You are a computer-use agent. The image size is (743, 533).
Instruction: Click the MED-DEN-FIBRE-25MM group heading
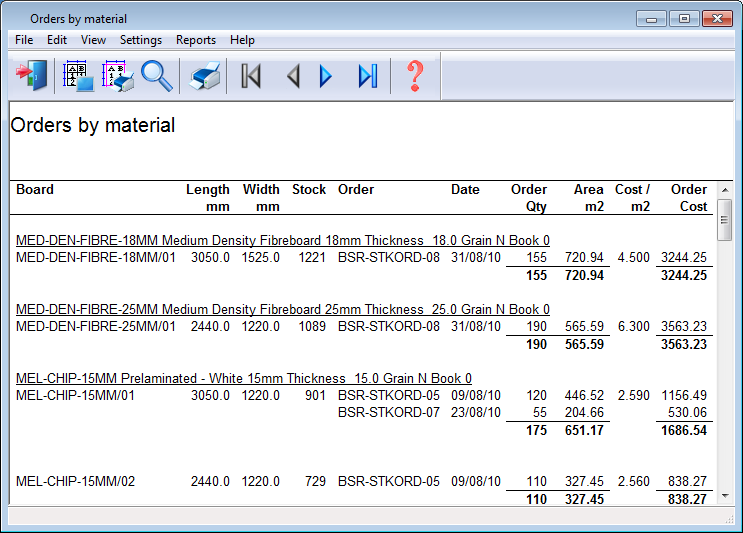[x=282, y=309]
